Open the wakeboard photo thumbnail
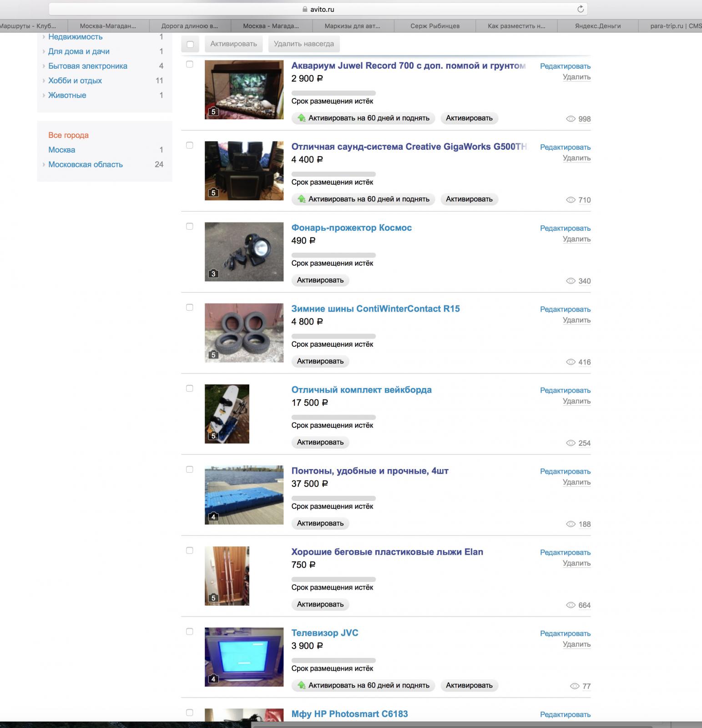702x728 pixels. coord(227,414)
